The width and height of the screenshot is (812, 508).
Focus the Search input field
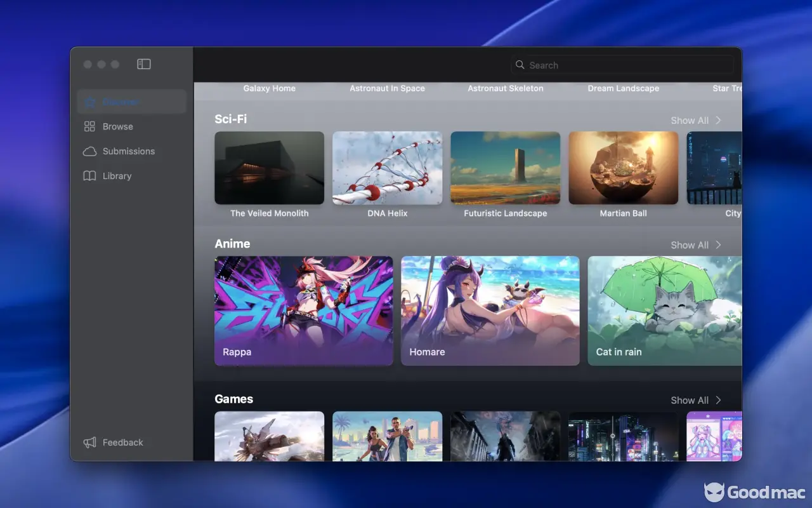click(x=628, y=65)
